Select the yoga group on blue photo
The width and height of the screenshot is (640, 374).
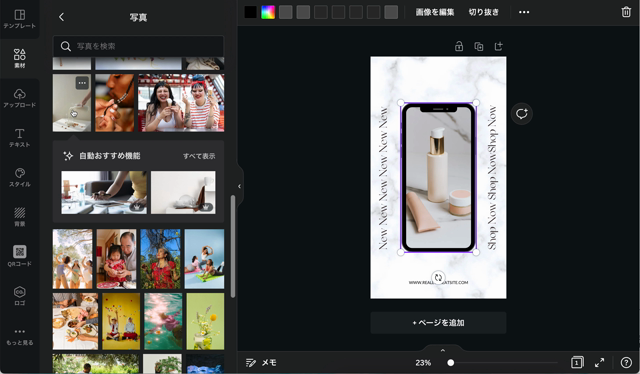(x=204, y=259)
